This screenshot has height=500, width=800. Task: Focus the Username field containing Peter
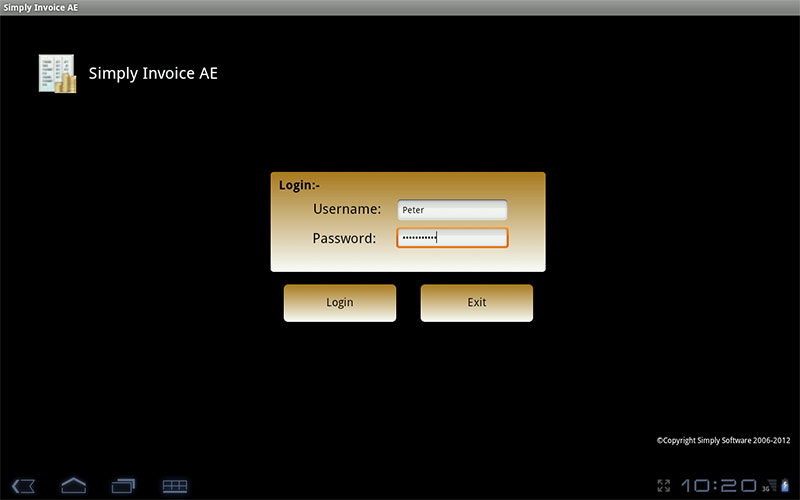click(452, 210)
